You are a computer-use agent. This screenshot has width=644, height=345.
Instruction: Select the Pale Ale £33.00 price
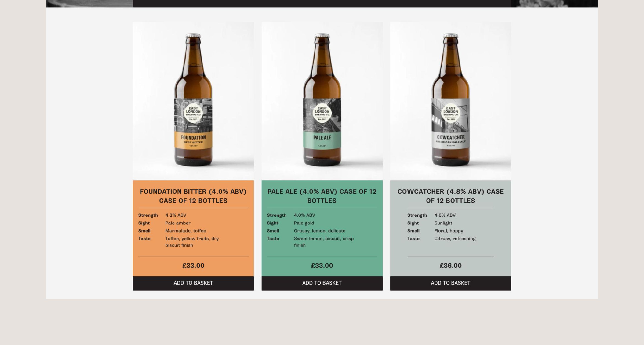322,265
